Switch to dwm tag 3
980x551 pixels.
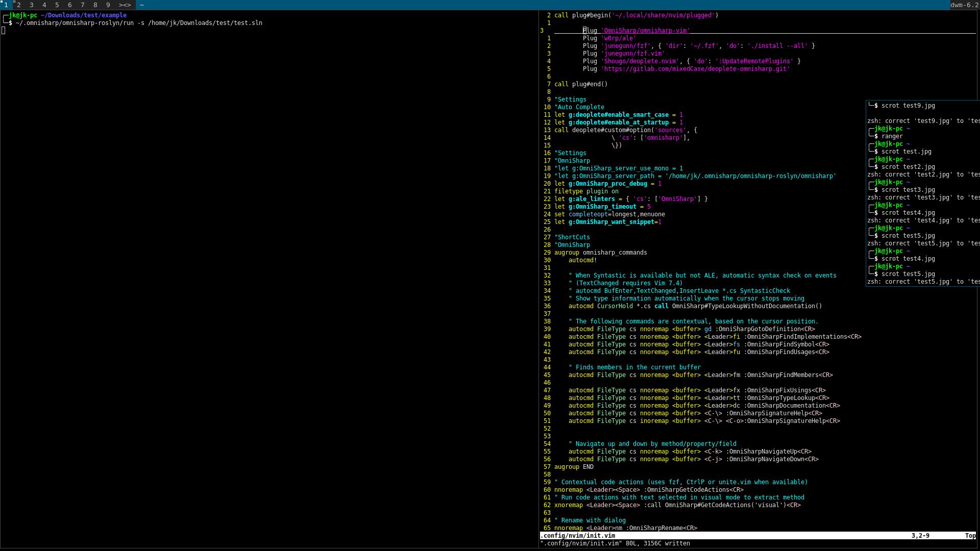(x=32, y=5)
